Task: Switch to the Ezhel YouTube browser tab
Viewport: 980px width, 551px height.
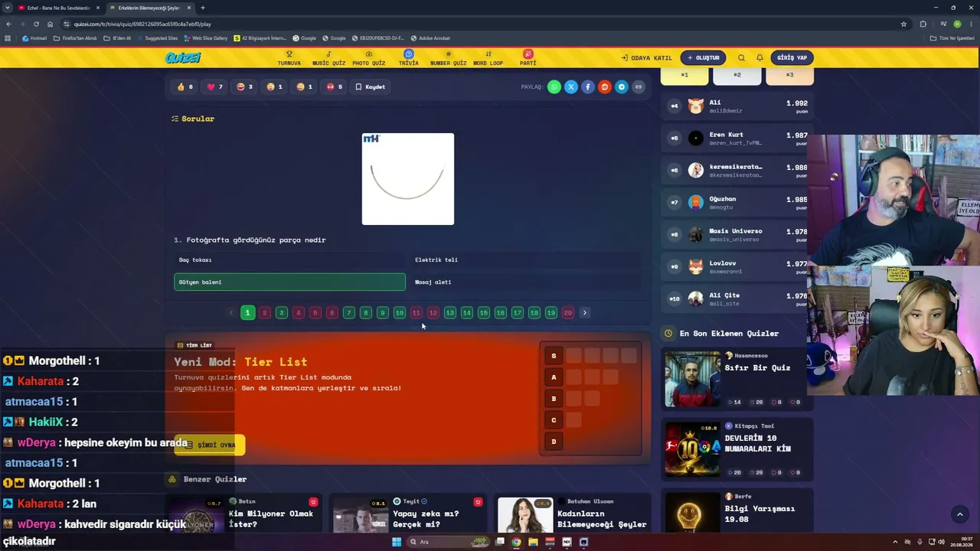Action: pyautogui.click(x=58, y=8)
